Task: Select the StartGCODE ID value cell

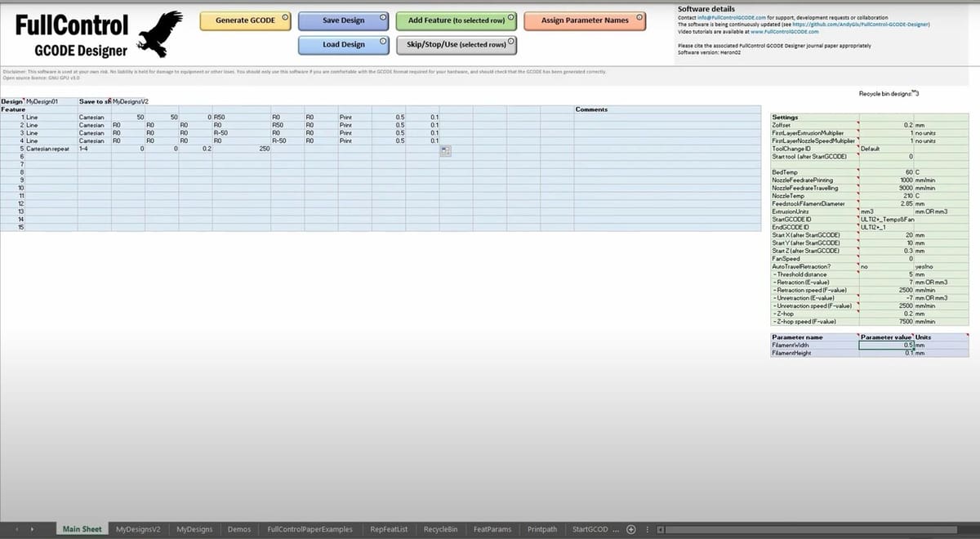Action: tap(885, 220)
